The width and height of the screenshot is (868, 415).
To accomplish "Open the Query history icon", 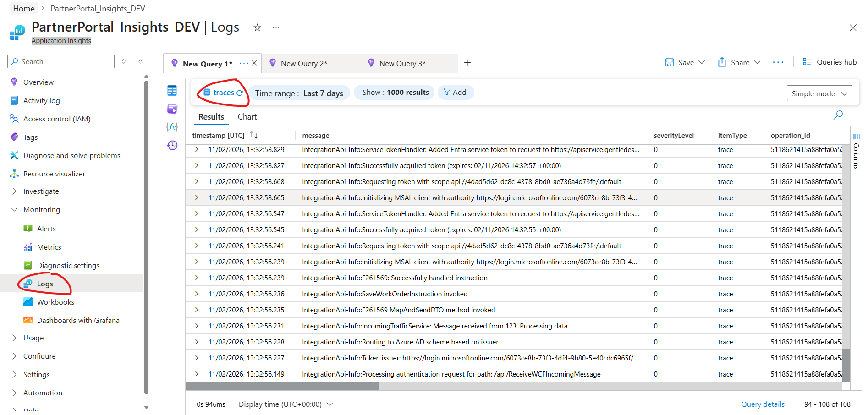I will (172, 145).
